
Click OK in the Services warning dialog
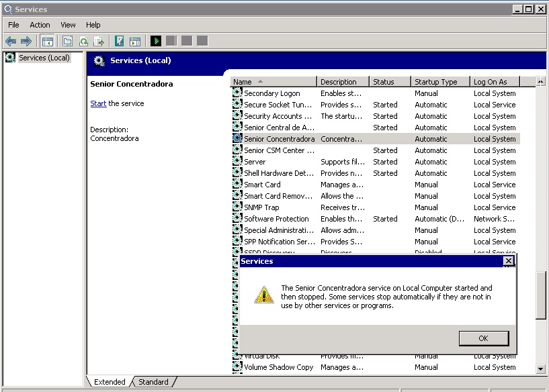(483, 338)
